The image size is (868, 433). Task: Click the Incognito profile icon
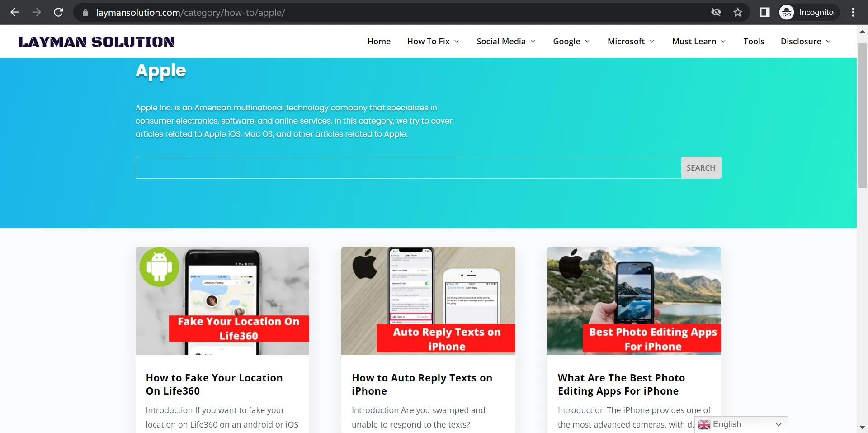coord(787,12)
